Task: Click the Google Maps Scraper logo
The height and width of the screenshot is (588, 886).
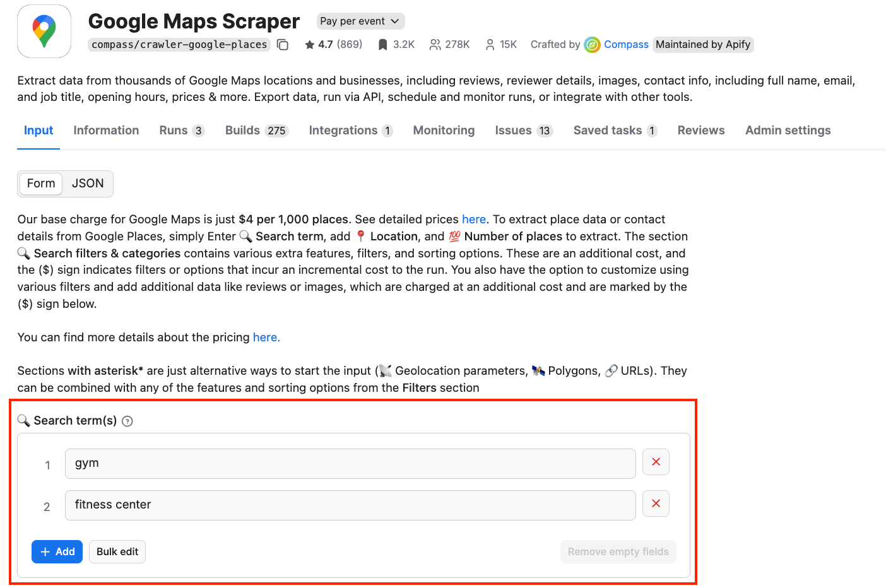Action: point(44,32)
